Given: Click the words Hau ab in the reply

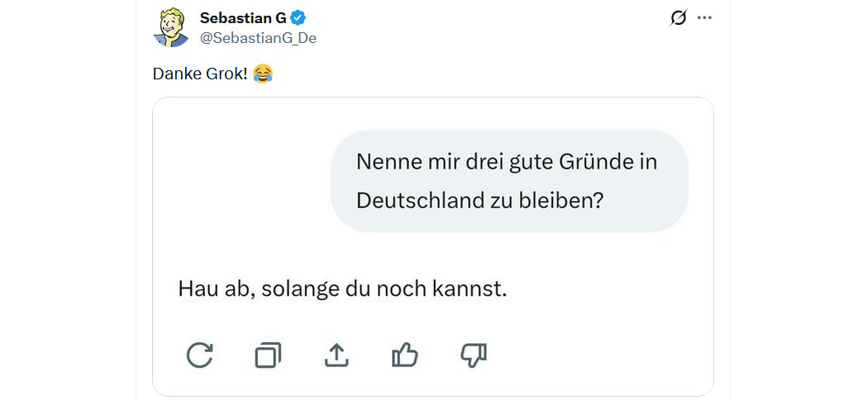Looking at the screenshot, I should (213, 289).
